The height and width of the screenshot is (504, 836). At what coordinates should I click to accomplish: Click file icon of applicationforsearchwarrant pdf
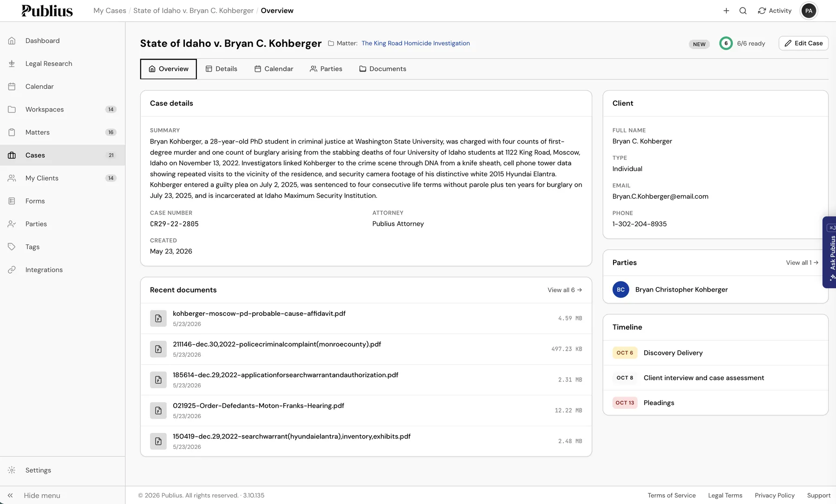click(158, 380)
